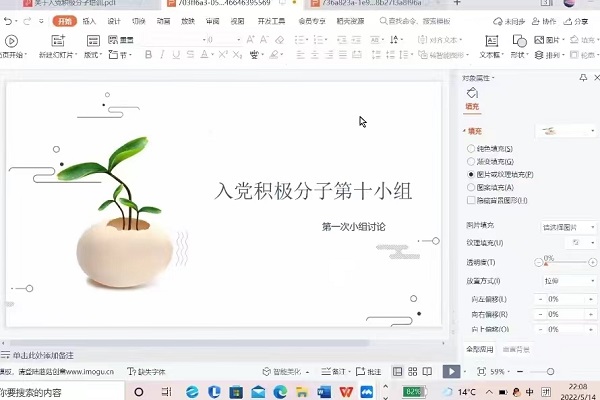This screenshot has height=400, width=600.
Task: Select the 渐变填充 (gradient fill) radio option
Action: [x=472, y=161]
